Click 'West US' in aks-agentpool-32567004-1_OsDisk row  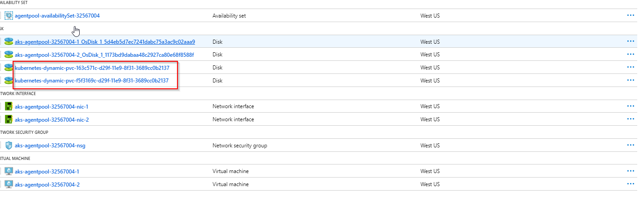pos(430,41)
